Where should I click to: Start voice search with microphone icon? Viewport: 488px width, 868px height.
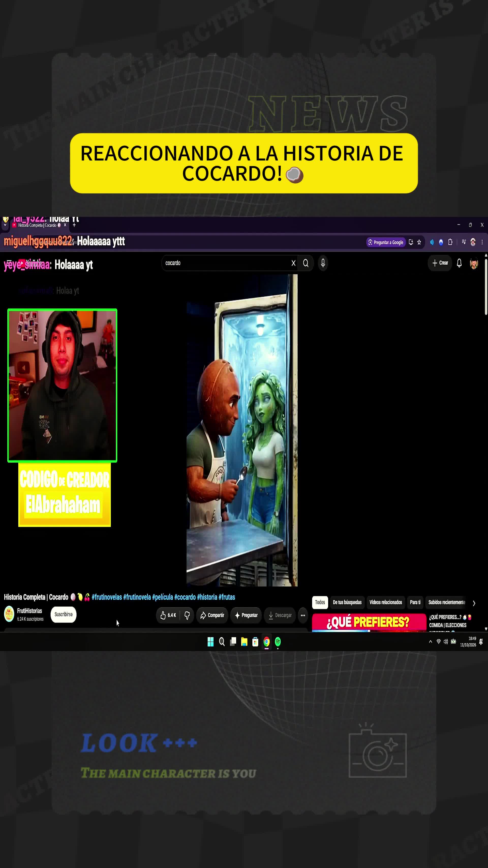[323, 263]
